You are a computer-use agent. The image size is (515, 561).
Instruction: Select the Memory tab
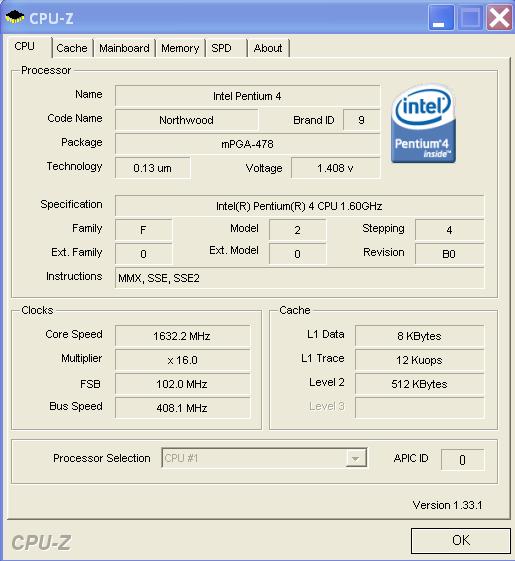(x=180, y=48)
